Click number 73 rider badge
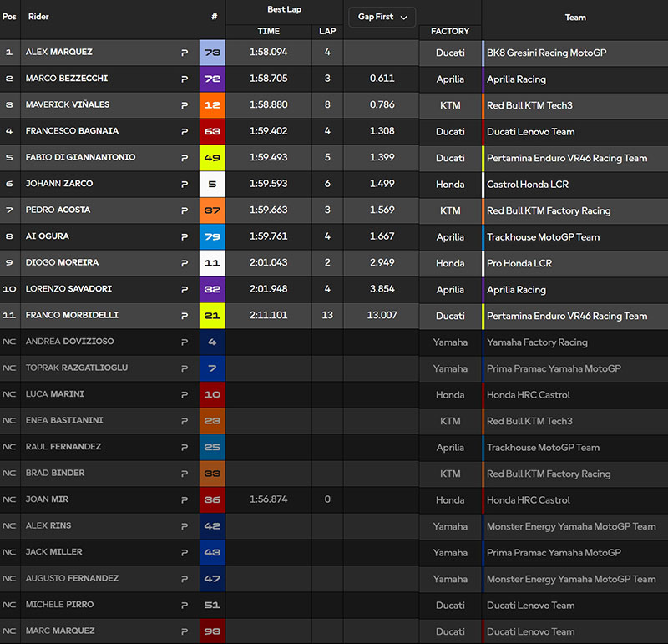This screenshot has width=668, height=644. coord(212,53)
